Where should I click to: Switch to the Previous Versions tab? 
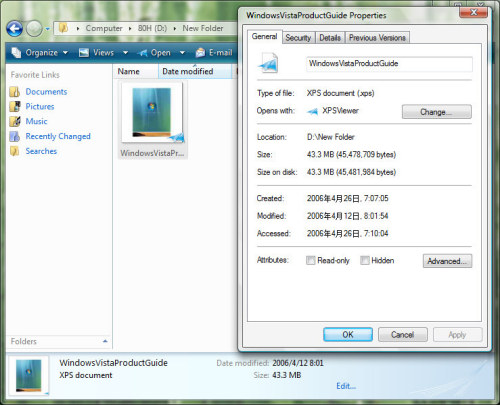point(377,38)
